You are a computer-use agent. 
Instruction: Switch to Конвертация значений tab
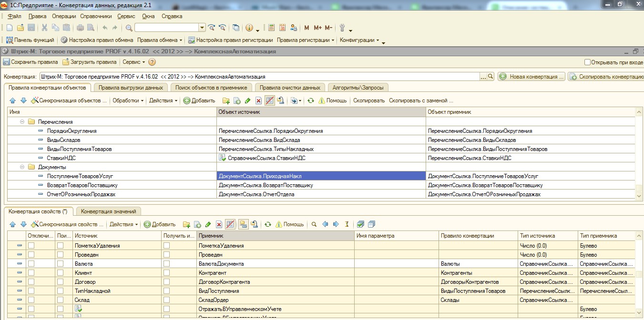pyautogui.click(x=109, y=211)
